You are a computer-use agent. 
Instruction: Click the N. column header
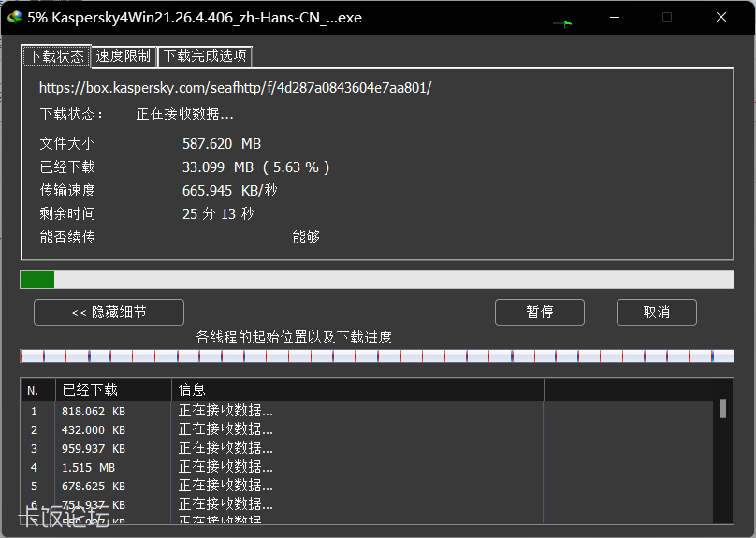coord(37,390)
